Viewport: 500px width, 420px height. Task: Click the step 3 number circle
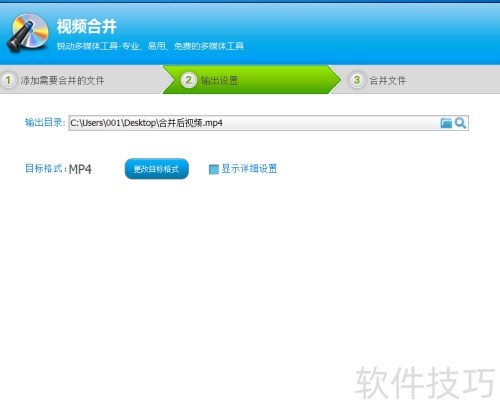click(x=357, y=80)
